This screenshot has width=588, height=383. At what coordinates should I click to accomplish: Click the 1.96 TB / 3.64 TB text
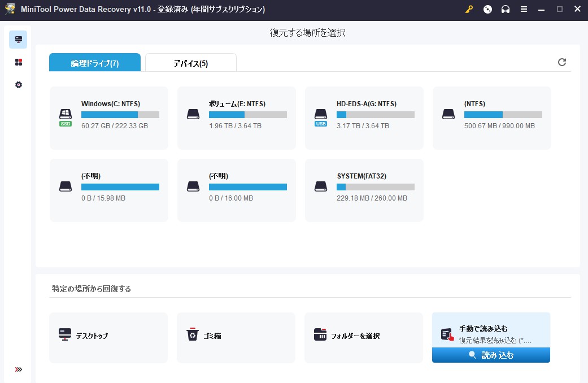pyautogui.click(x=235, y=126)
